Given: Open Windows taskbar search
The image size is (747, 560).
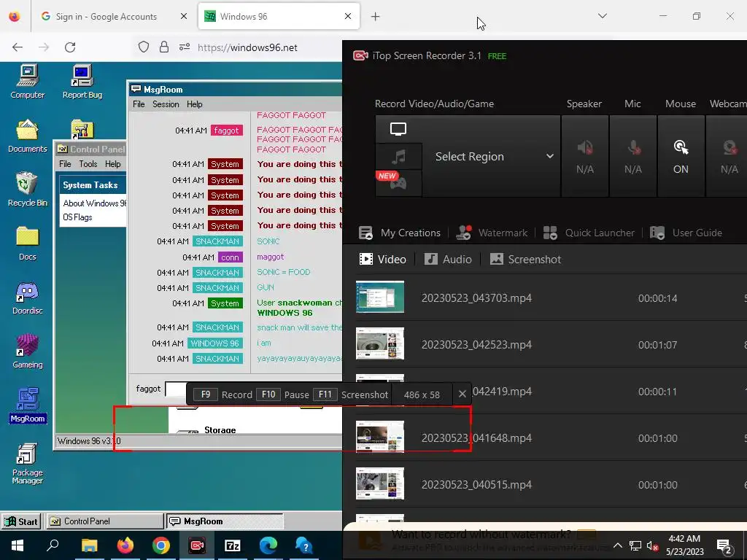Looking at the screenshot, I should (x=53, y=545).
